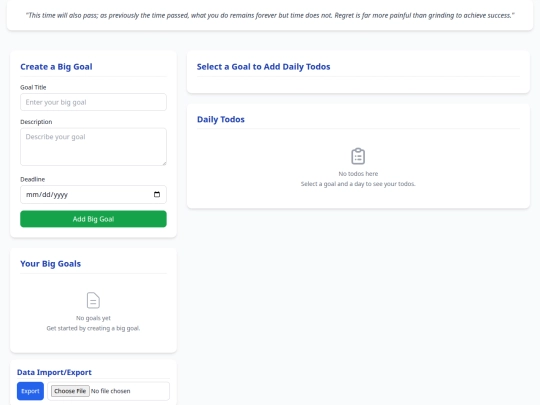Focus the Goal Title input field
540x405 pixels.
pos(93,102)
